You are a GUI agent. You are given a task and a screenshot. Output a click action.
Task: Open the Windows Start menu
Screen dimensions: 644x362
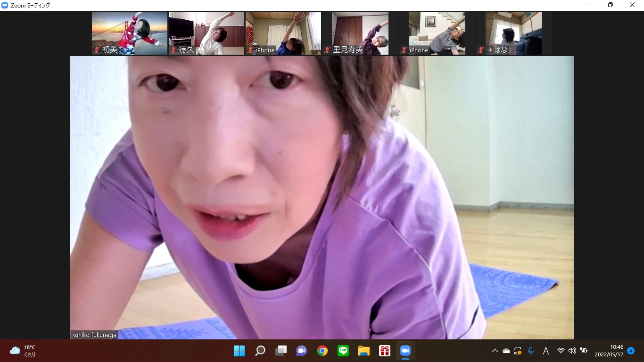(x=239, y=351)
